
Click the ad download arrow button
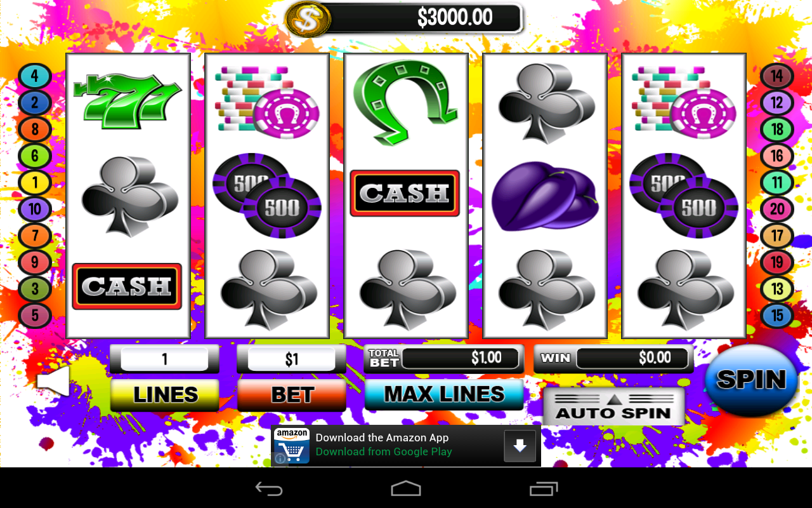520,446
